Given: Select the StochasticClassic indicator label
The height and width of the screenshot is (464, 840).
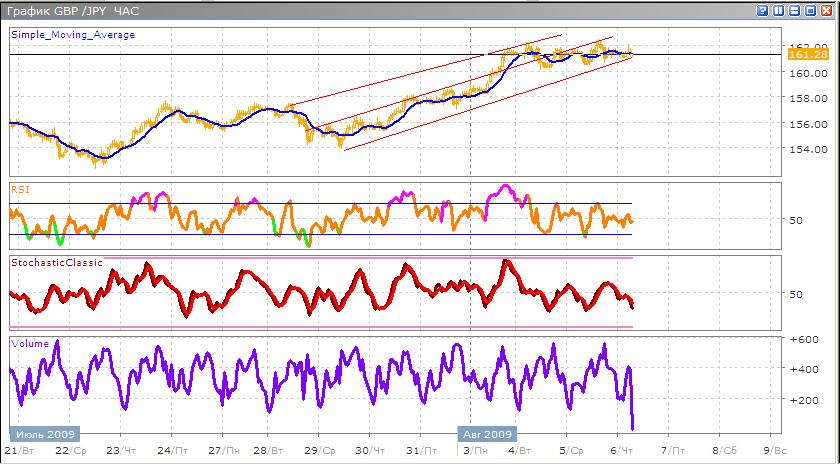Looking at the screenshot, I should click(x=57, y=263).
